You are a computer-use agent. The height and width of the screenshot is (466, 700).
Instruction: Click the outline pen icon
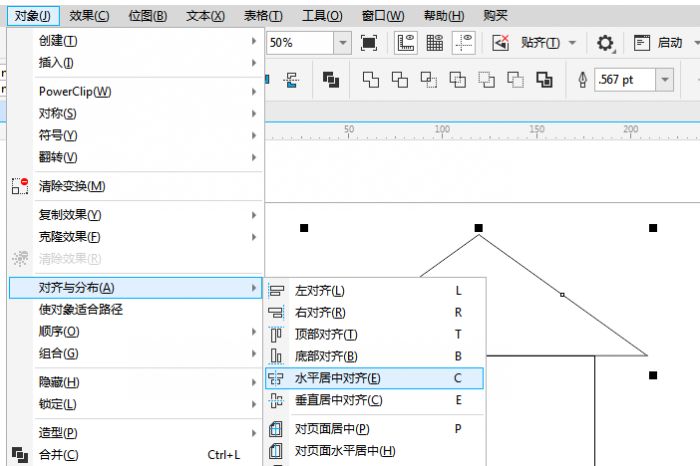[583, 80]
